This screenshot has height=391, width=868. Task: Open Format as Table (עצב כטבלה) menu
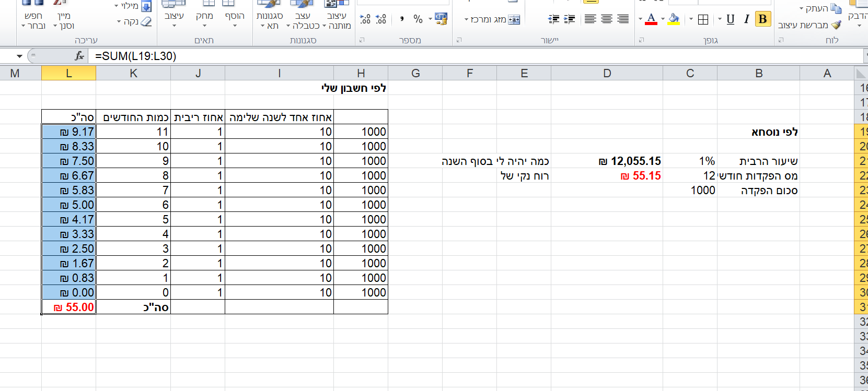pyautogui.click(x=303, y=15)
